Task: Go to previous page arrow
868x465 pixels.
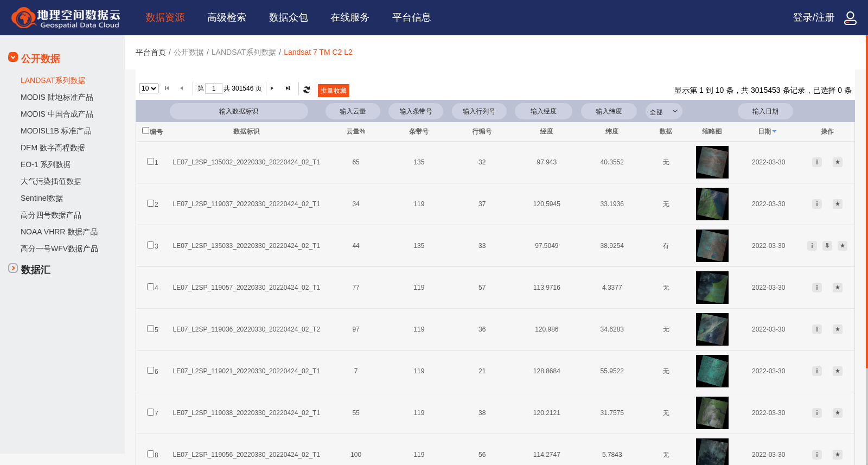Action: click(x=182, y=88)
